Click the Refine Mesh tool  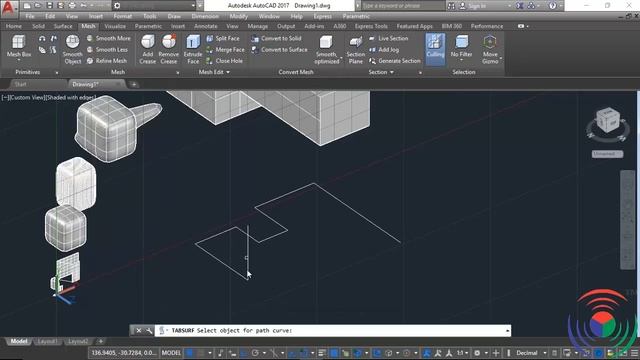[107, 61]
